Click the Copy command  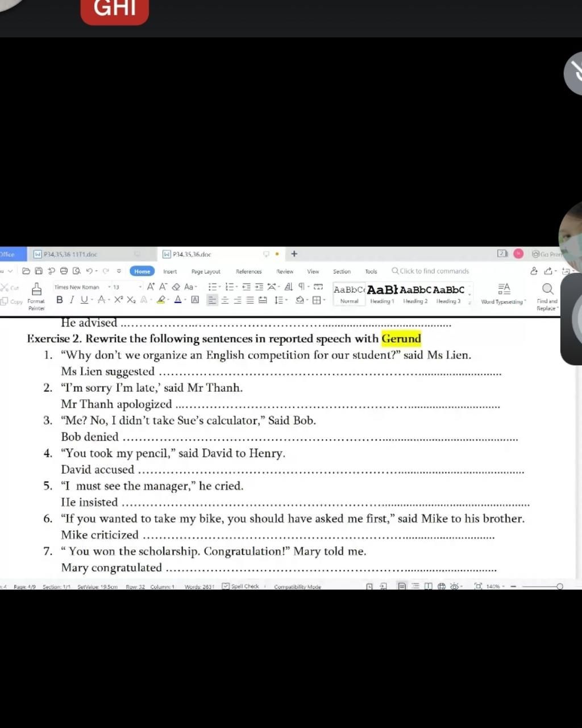(12, 301)
